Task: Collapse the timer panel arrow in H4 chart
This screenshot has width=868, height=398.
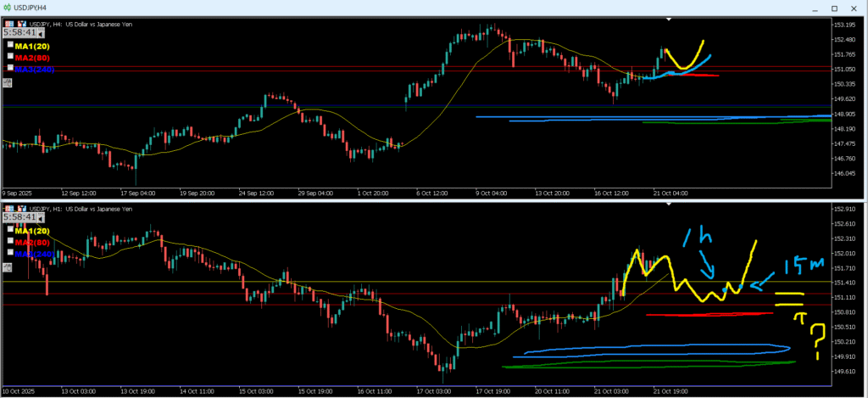Action: (x=42, y=32)
